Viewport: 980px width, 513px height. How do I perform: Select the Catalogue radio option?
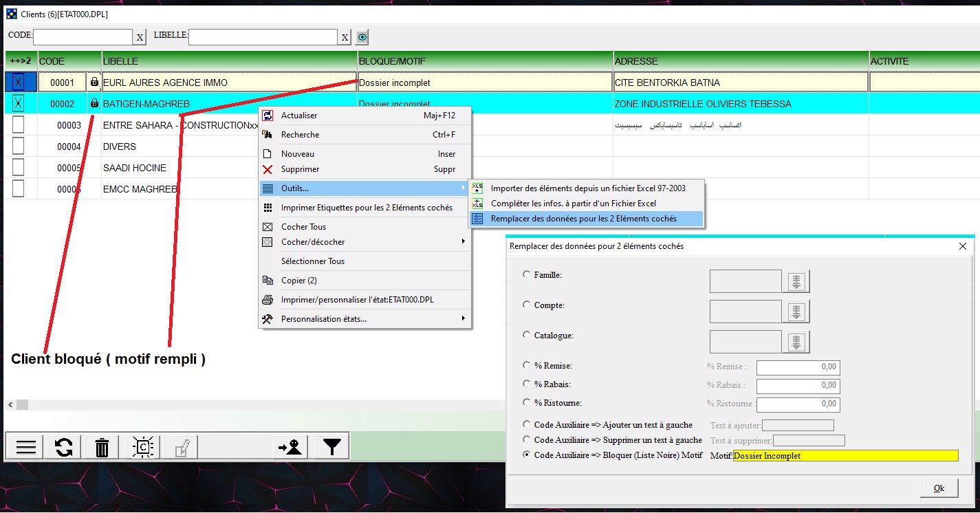point(527,335)
